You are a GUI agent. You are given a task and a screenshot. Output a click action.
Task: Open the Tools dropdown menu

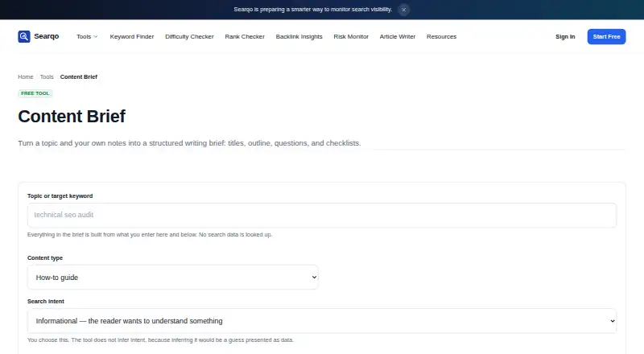tap(87, 36)
